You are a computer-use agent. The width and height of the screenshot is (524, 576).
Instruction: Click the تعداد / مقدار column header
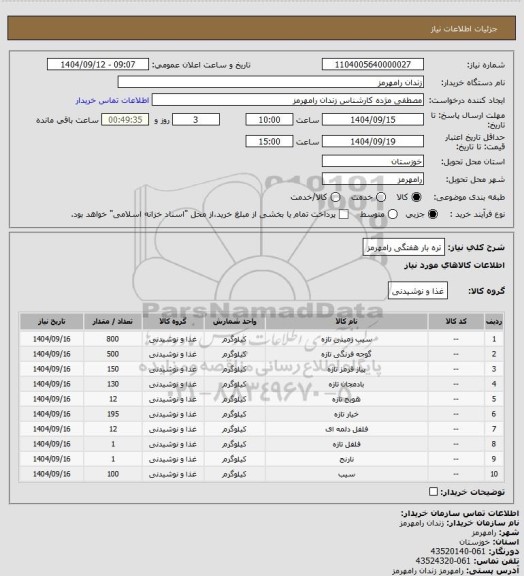(x=112, y=322)
